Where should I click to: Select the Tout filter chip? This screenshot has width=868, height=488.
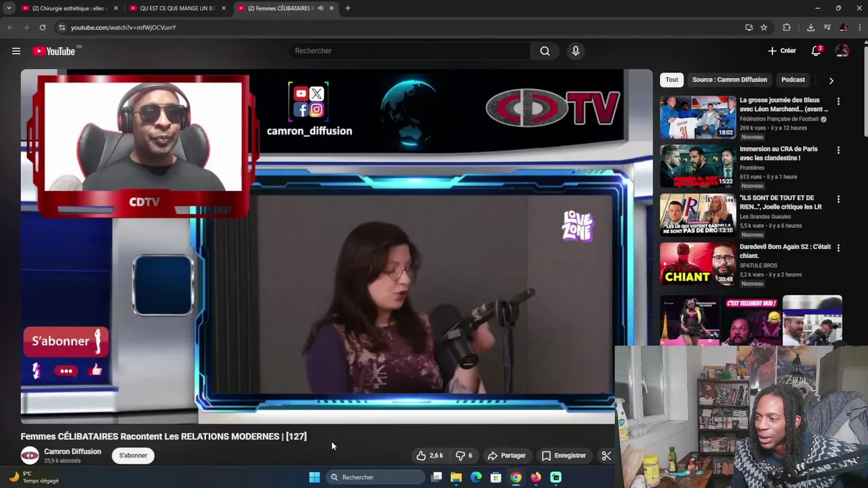[671, 80]
